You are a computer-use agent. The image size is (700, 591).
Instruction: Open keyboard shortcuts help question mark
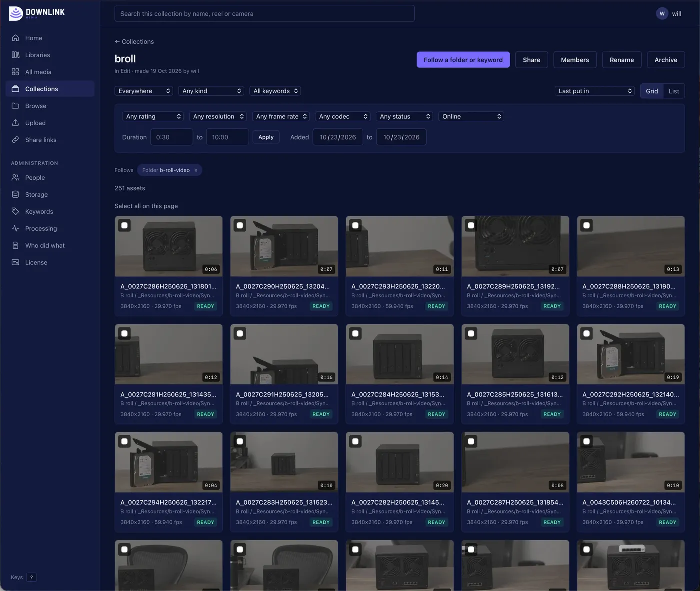pos(31,577)
